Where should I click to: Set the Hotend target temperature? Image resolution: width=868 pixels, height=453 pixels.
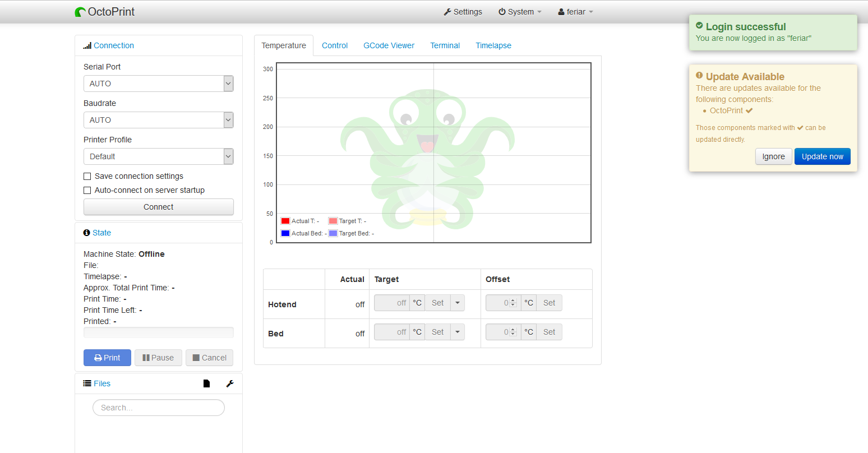point(437,303)
